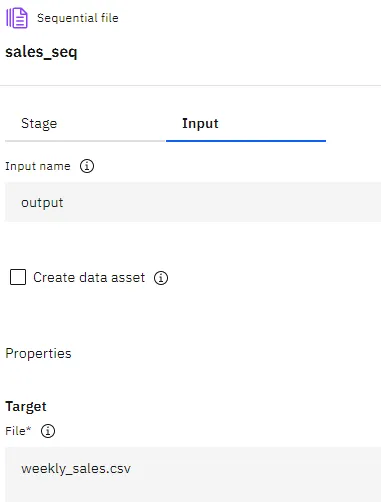The height and width of the screenshot is (502, 381).
Task: Click the purple Sequential file stage icon
Action: [x=17, y=18]
